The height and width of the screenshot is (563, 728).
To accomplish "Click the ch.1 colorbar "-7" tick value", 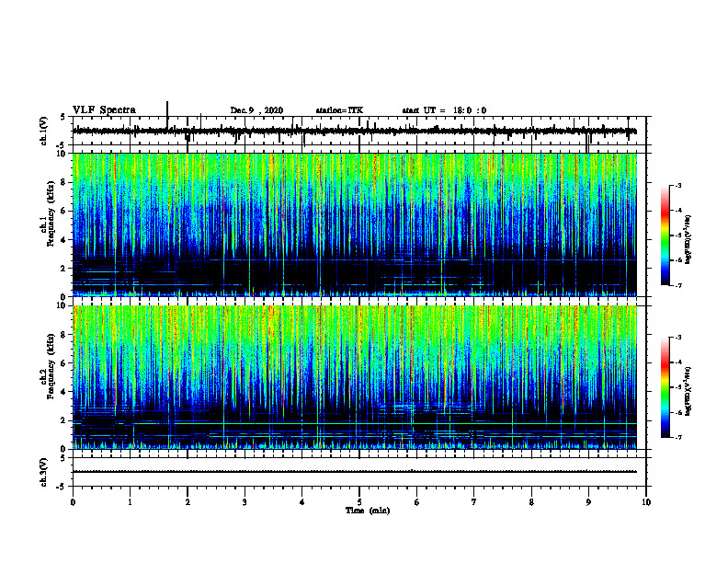I will tap(678, 285).
